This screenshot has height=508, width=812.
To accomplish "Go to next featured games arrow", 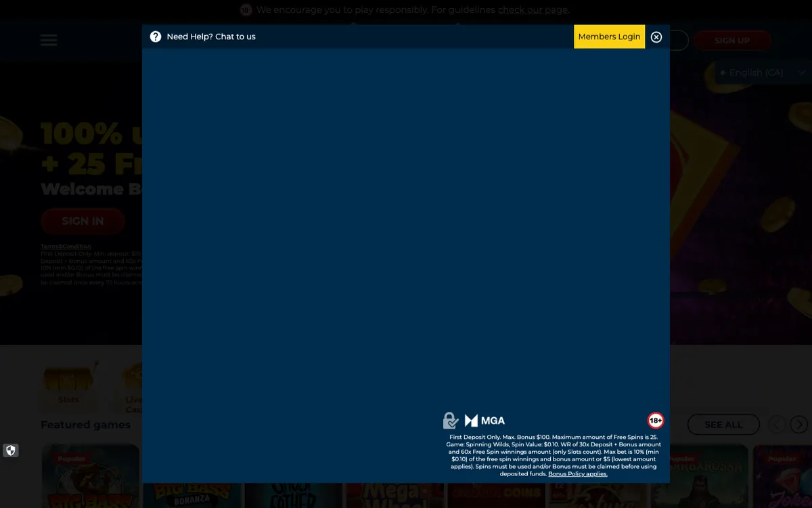I will click(799, 425).
